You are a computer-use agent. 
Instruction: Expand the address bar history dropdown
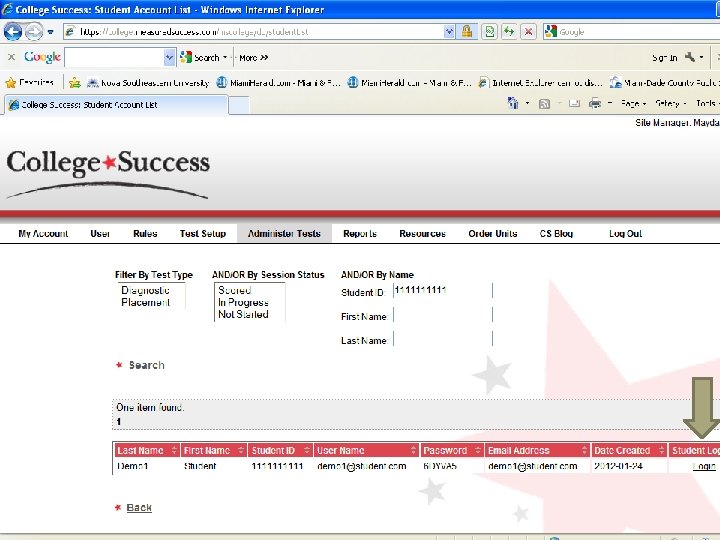(449, 32)
